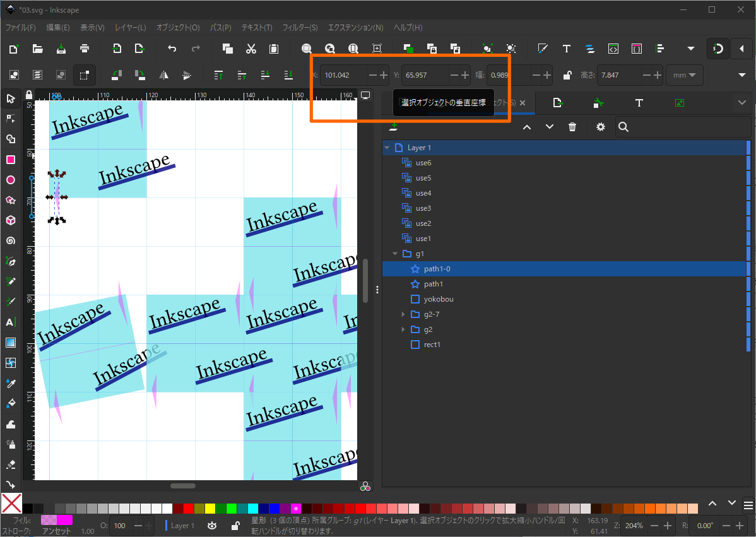Open the ファイル(F) menu

[x=20, y=28]
